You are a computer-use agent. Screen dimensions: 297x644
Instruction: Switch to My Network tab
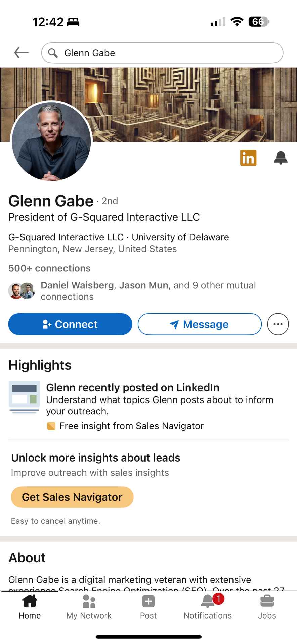tap(89, 607)
